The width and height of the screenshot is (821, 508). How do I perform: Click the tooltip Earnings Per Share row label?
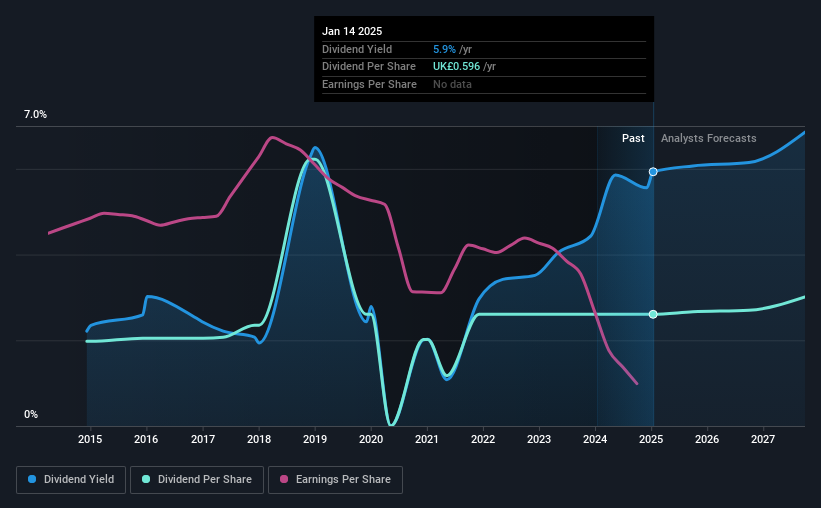(369, 84)
